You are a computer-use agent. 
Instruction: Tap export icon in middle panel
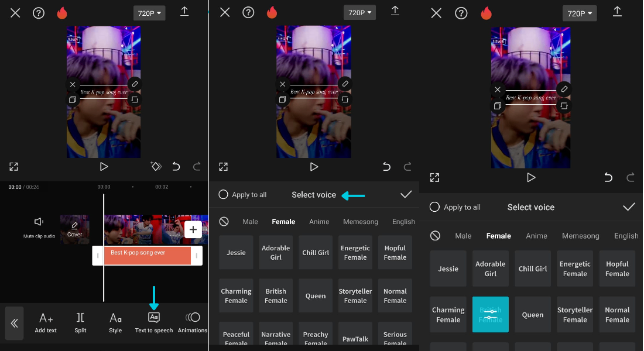click(x=395, y=11)
